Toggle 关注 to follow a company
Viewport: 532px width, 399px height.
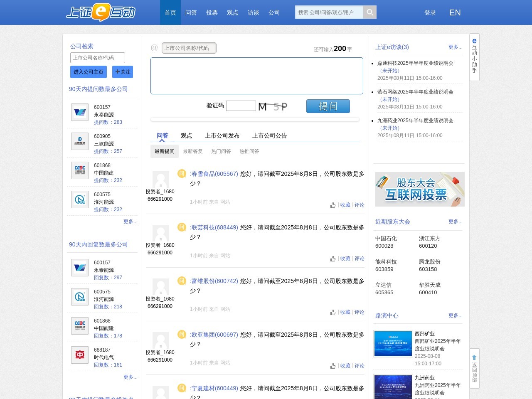click(123, 71)
